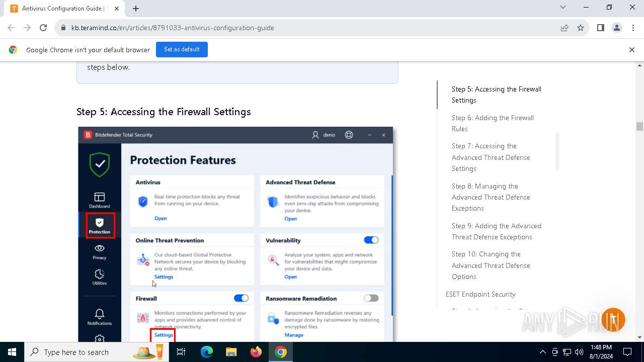Image resolution: width=644 pixels, height=362 pixels.
Task: Go to Step 7 Advanced Threat Defense Settings
Action: coord(491,157)
